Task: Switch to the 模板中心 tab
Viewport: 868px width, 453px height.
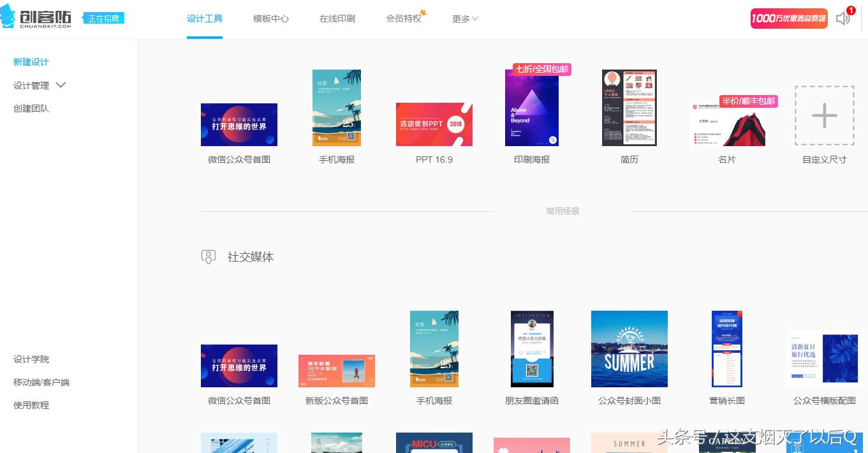Action: tap(271, 19)
